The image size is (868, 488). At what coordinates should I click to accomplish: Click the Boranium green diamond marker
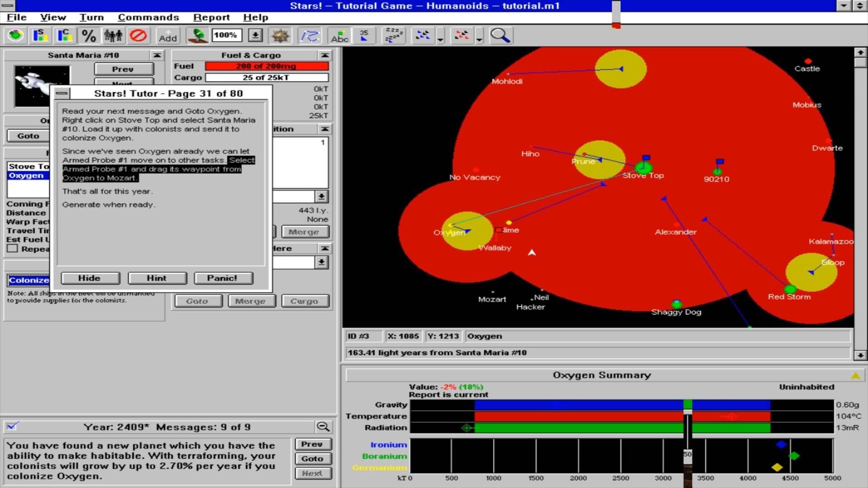(794, 456)
